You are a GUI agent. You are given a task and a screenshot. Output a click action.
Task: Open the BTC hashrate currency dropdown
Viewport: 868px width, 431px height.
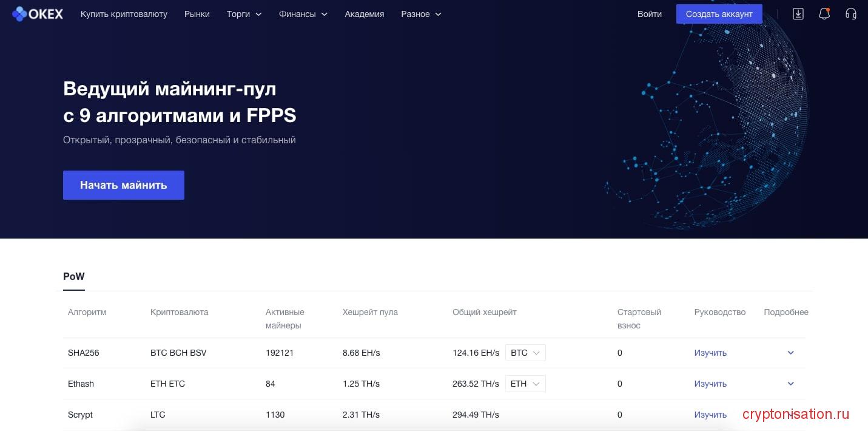525,353
